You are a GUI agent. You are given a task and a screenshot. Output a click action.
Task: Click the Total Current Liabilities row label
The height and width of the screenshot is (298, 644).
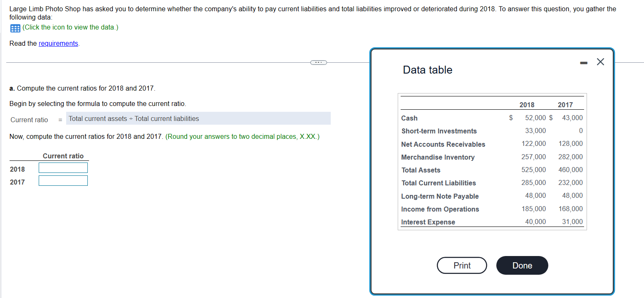438,183
